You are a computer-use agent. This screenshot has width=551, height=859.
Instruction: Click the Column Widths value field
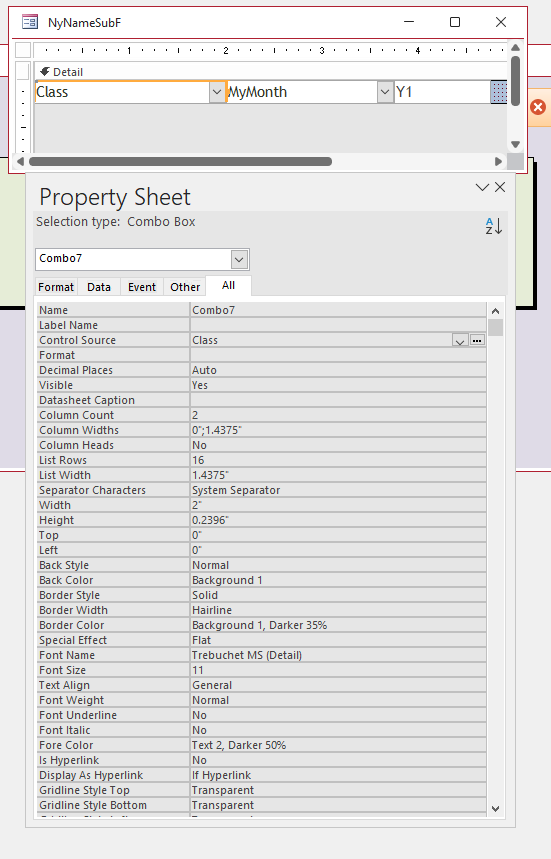(338, 430)
